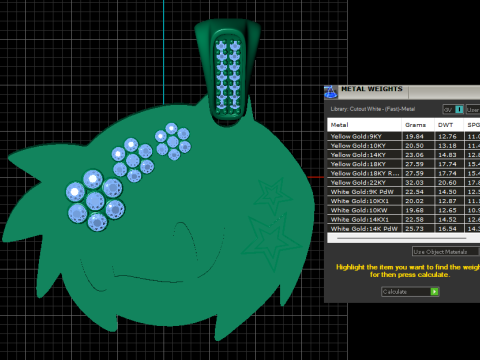The height and width of the screenshot is (360, 480).
Task: Select the Yellow Gold:14KY row
Action: pos(404,155)
